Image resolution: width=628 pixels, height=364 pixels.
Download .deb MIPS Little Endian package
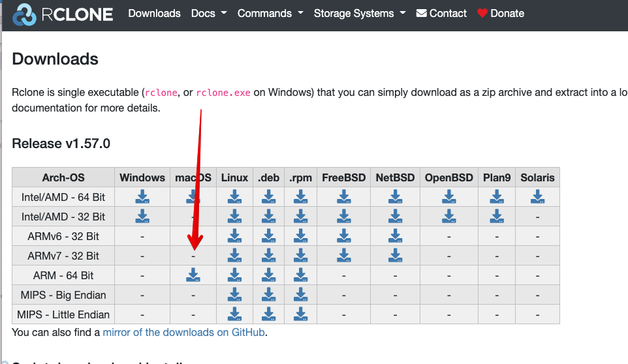pyautogui.click(x=269, y=314)
